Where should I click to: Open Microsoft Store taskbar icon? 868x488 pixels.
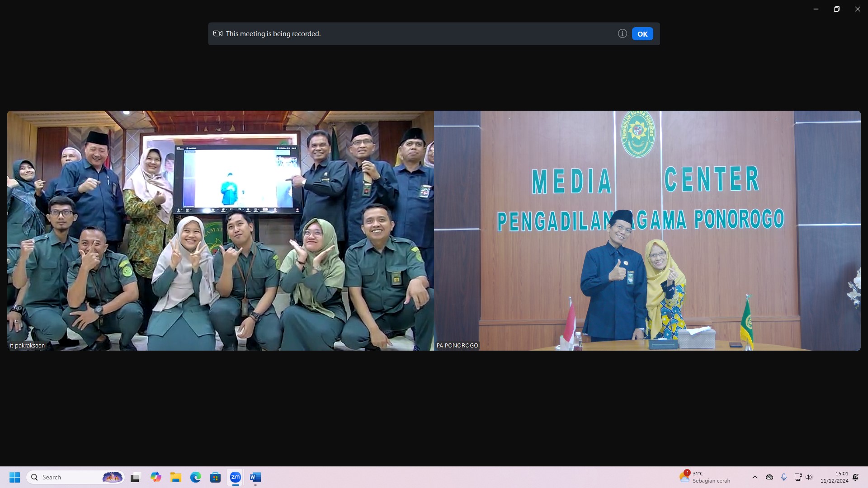[215, 477]
